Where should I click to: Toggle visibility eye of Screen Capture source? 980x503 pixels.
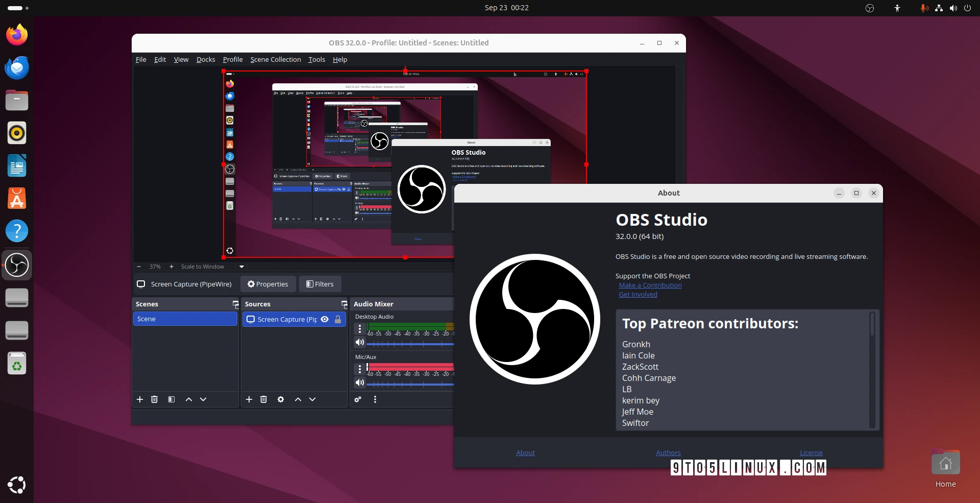pos(325,319)
